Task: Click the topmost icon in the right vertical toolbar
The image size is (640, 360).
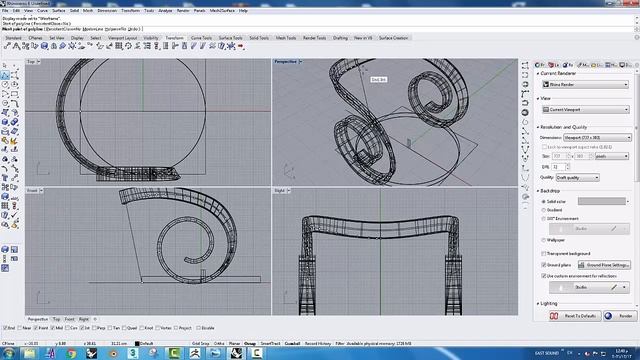Action: pyautogui.click(x=525, y=65)
